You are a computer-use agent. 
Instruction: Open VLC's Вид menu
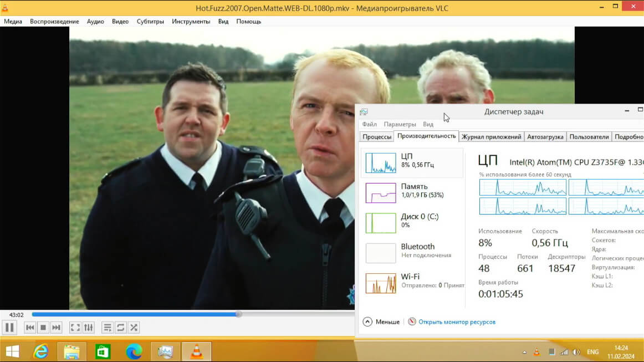click(x=223, y=22)
